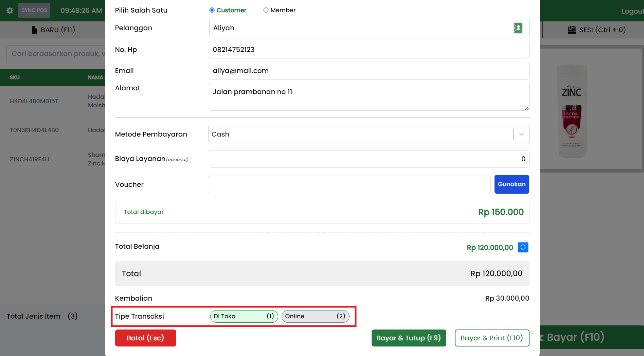The image size is (644, 356).
Task: Choose Online transaction type
Action: (x=315, y=316)
